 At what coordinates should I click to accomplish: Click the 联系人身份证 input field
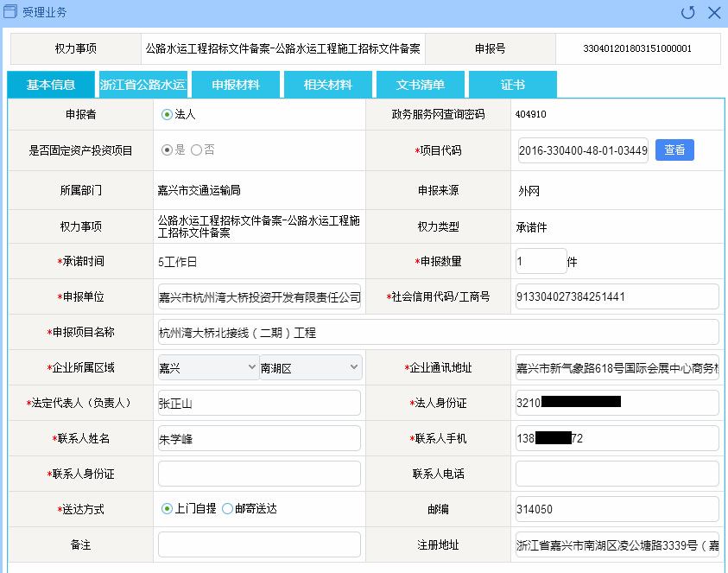pyautogui.click(x=259, y=474)
